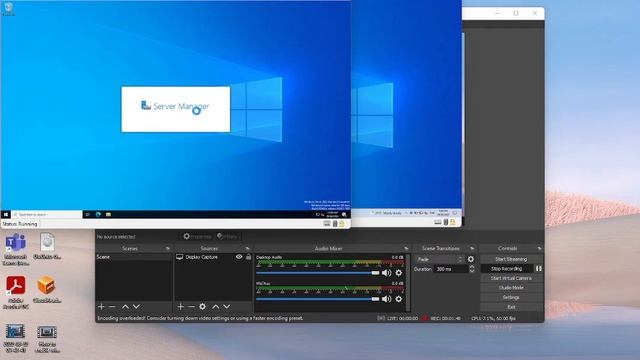Select the "Display Capture" source row
Image resolution: width=640 pixels, height=360 pixels.
(213, 257)
